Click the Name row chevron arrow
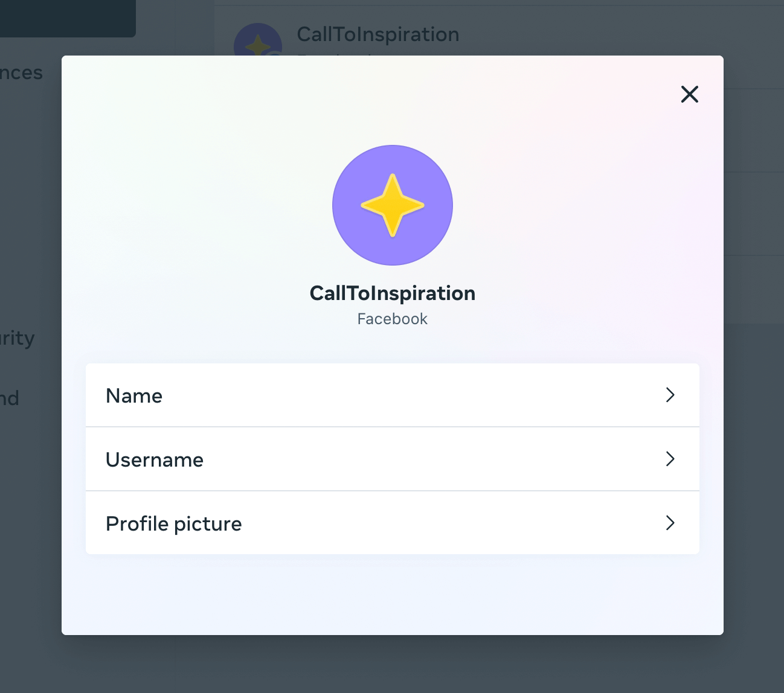 coord(670,395)
